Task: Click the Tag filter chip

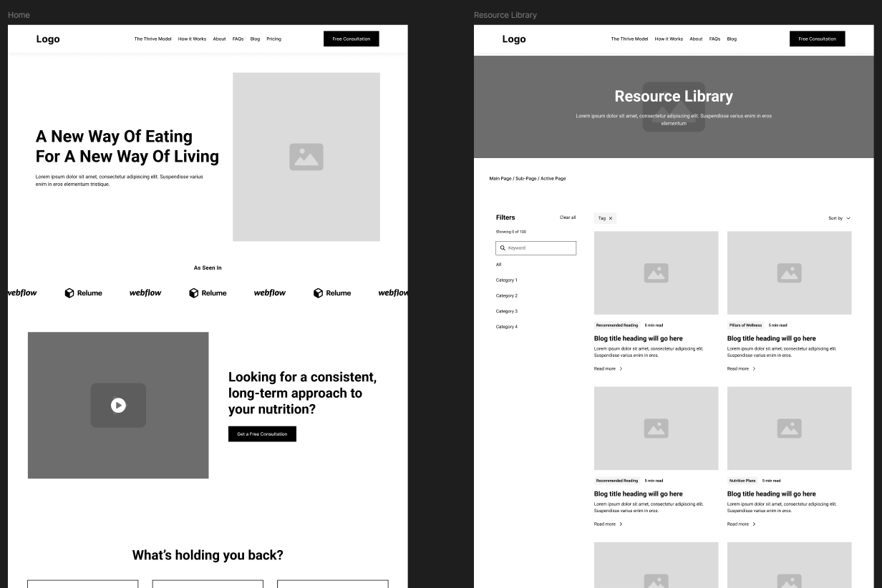Action: point(605,218)
